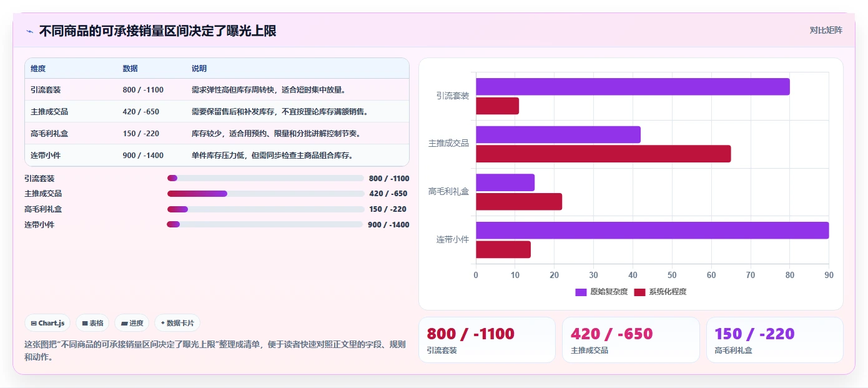Click table value 420 / -650

point(141,112)
